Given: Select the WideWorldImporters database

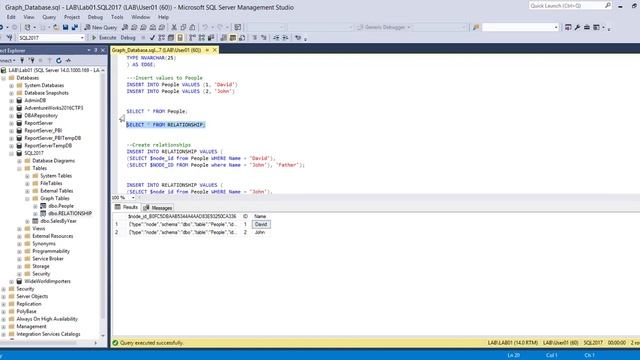Looking at the screenshot, I should tap(47, 281).
